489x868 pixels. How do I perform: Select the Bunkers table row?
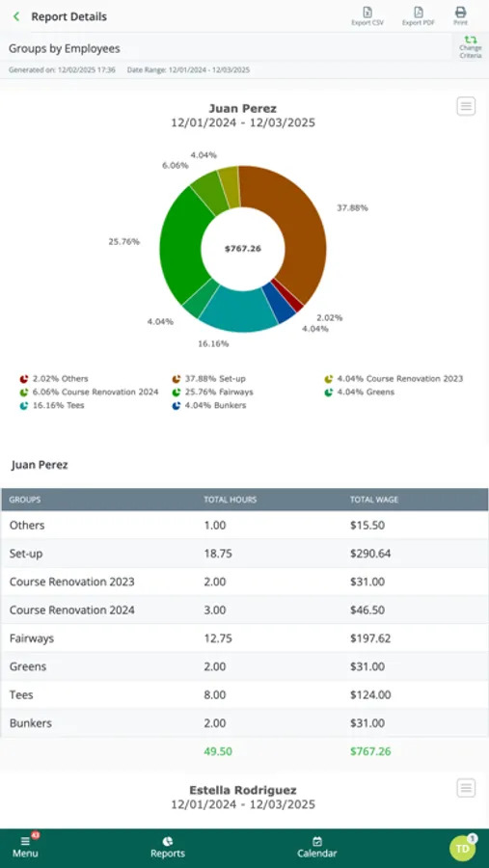244,723
